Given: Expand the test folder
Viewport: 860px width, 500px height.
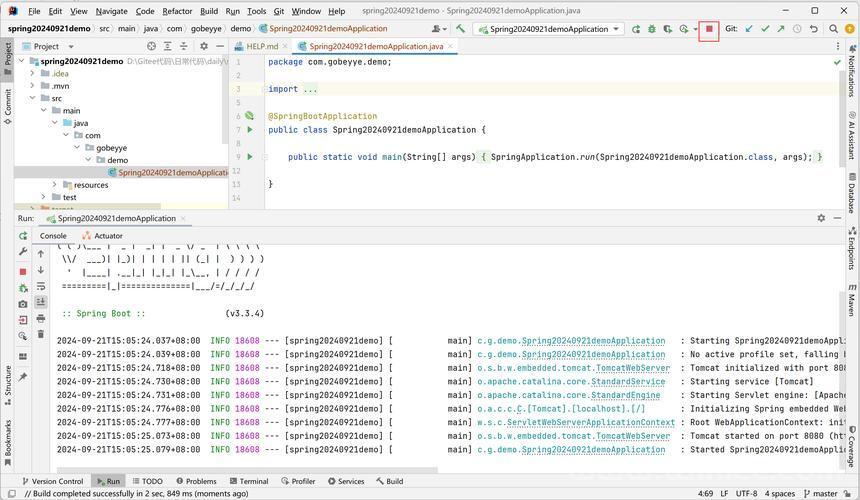Looking at the screenshot, I should (43, 196).
